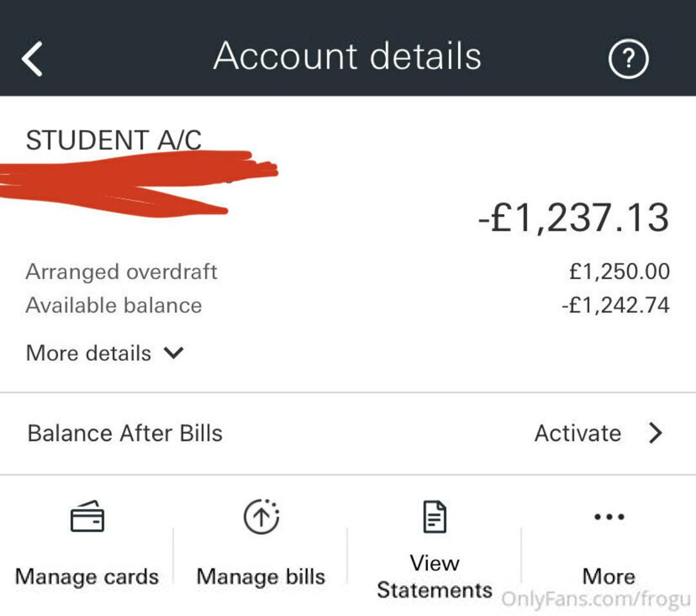Click the Account details header title
This screenshot has height=616, width=696.
pos(347,56)
